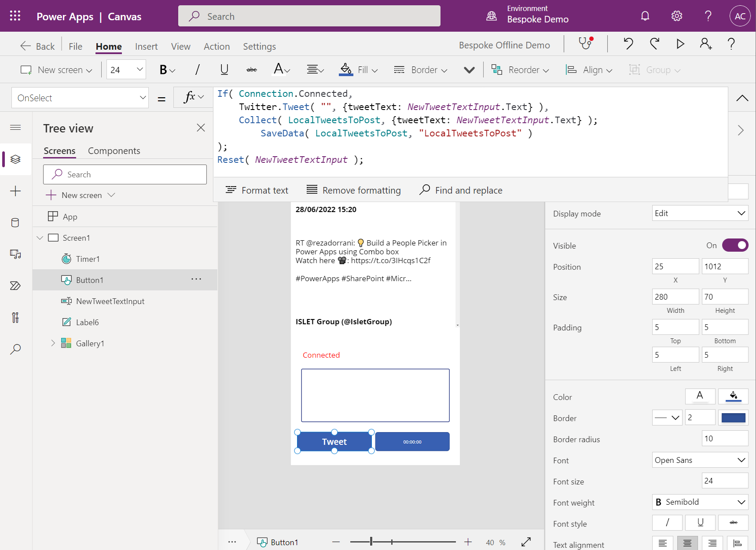Collapse Screen1 in tree view
756x550 pixels.
(x=40, y=238)
